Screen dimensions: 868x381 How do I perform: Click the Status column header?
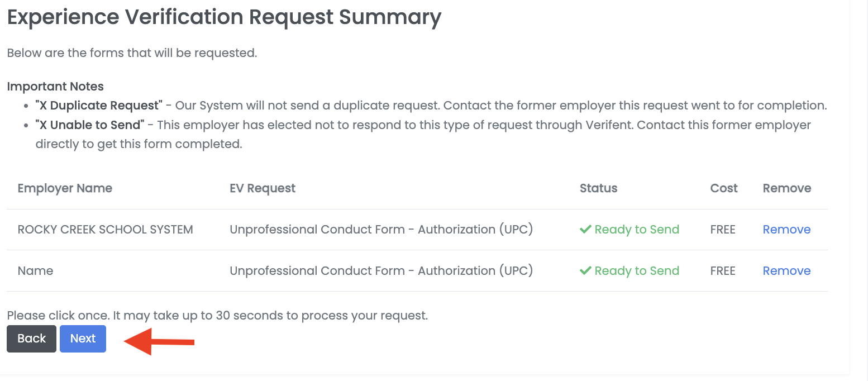pos(598,188)
